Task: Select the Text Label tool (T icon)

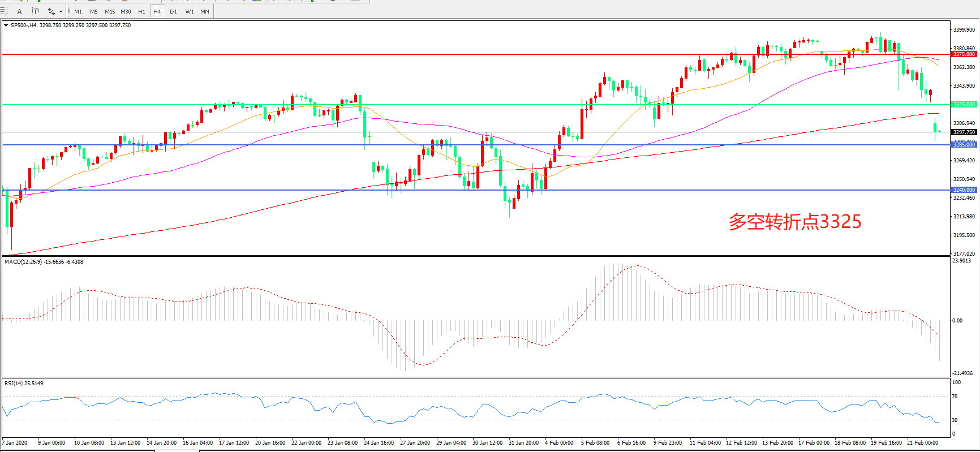Action: (35, 11)
